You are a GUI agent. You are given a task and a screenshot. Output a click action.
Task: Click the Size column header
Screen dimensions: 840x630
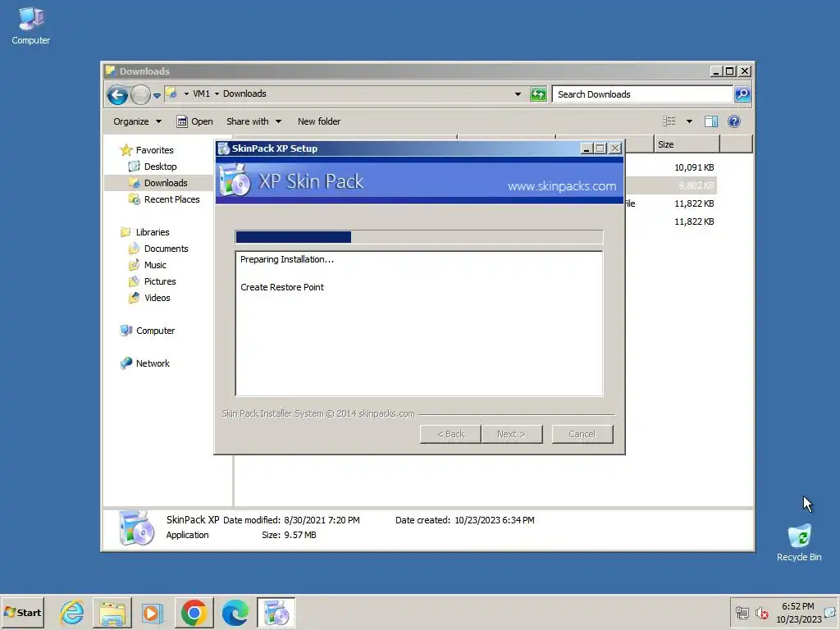pyautogui.click(x=687, y=144)
